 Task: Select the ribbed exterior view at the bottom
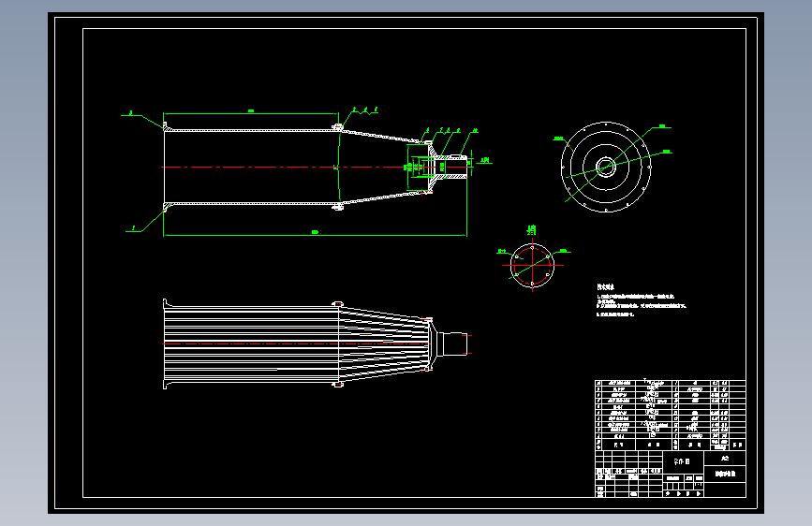click(x=316, y=343)
